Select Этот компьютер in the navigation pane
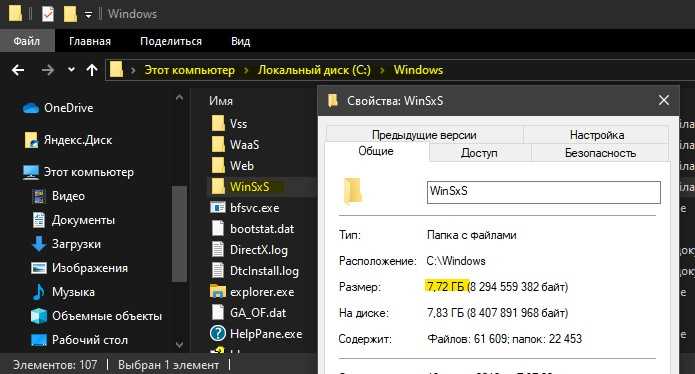 [x=88, y=172]
